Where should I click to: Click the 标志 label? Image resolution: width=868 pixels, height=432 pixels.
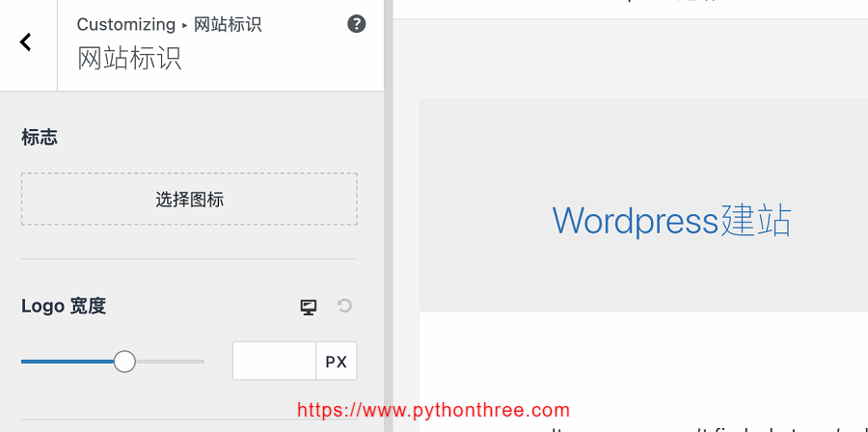point(40,137)
